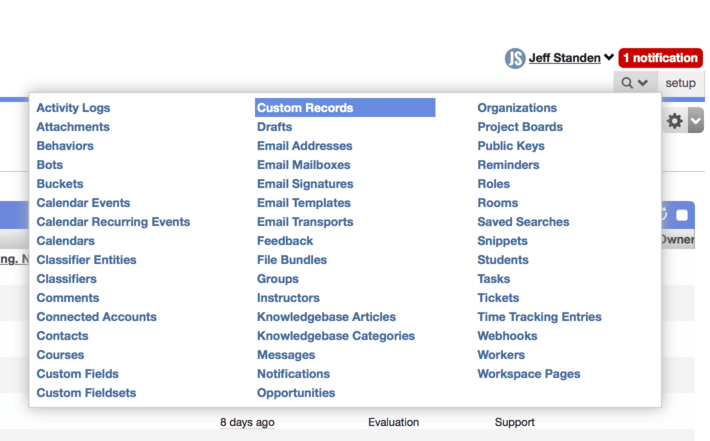Open Email Templates entry

coord(304,203)
